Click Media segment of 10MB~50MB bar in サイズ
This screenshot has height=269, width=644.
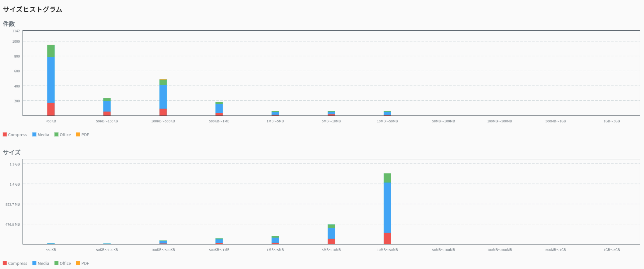click(x=387, y=208)
